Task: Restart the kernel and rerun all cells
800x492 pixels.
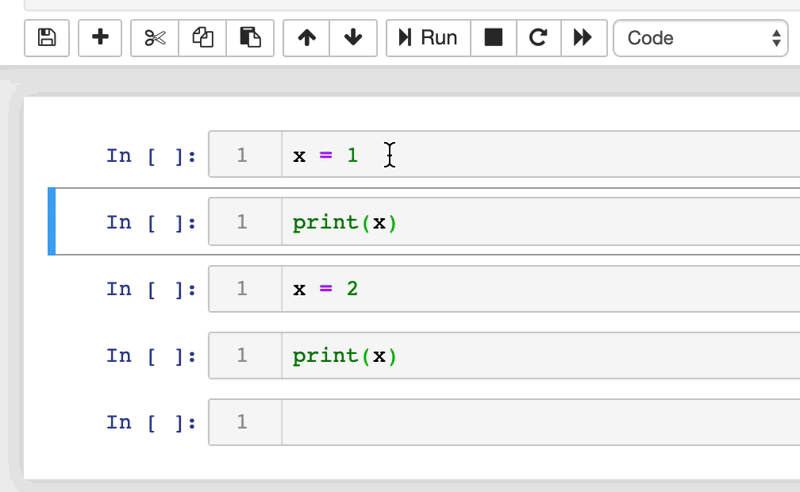Action: [x=584, y=38]
